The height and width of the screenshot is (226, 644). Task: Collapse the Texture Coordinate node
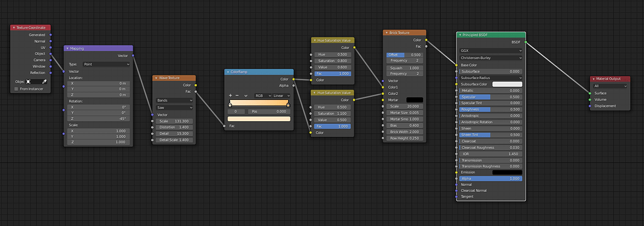coord(14,28)
